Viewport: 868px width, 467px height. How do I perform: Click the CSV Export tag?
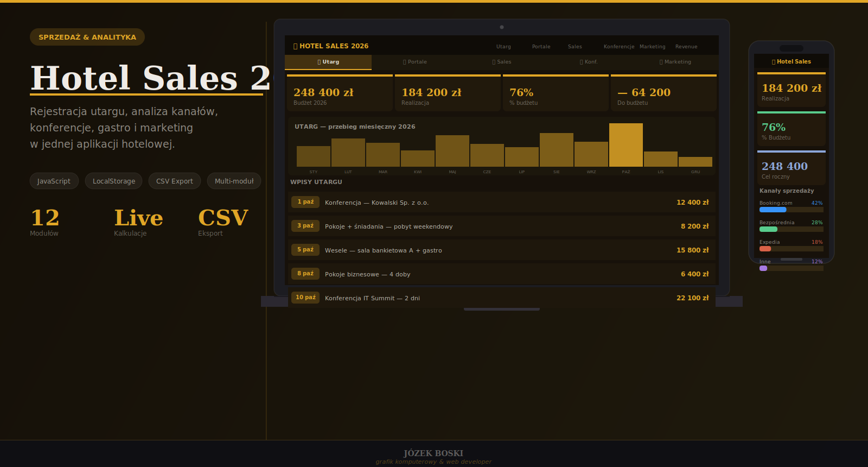click(x=175, y=181)
